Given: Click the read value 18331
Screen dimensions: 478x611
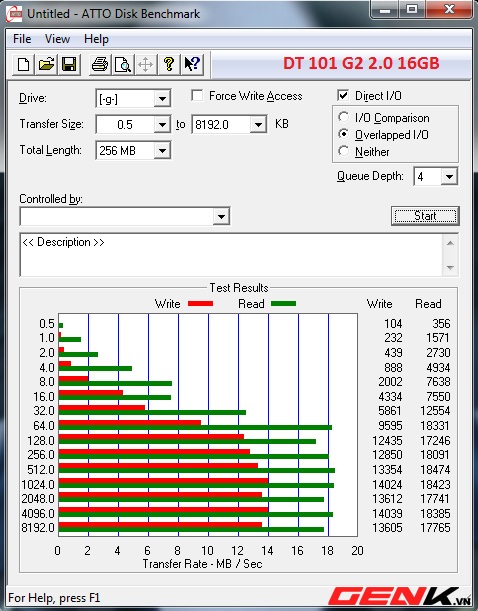Looking at the screenshot, I should [435, 426].
